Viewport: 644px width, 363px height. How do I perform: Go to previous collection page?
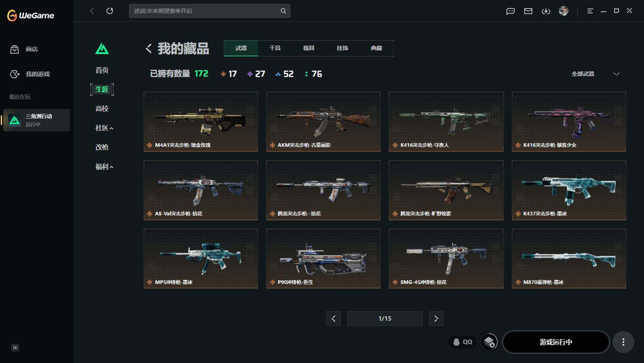coord(333,319)
